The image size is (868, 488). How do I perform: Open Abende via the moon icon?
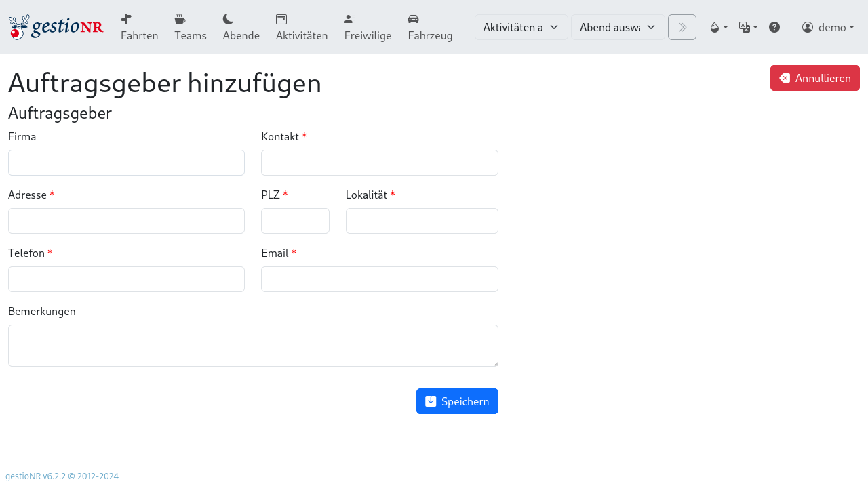226,18
